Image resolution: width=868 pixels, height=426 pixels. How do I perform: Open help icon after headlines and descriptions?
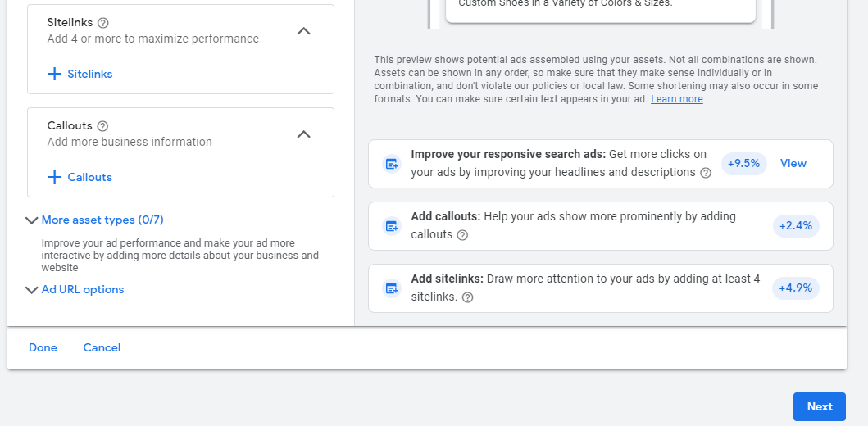pos(705,173)
